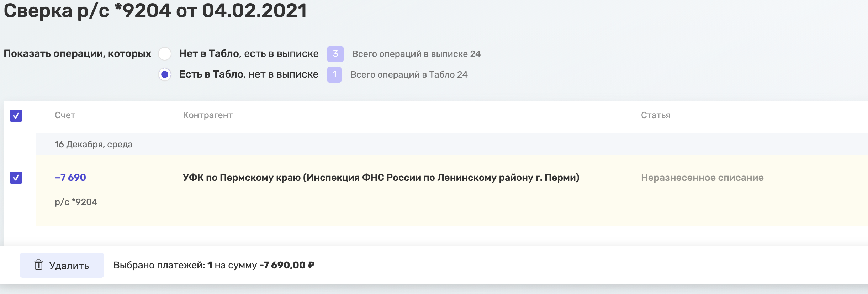The width and height of the screenshot is (868, 294).
Task: Toggle the select-all checkbox in header
Action: pos(16,116)
